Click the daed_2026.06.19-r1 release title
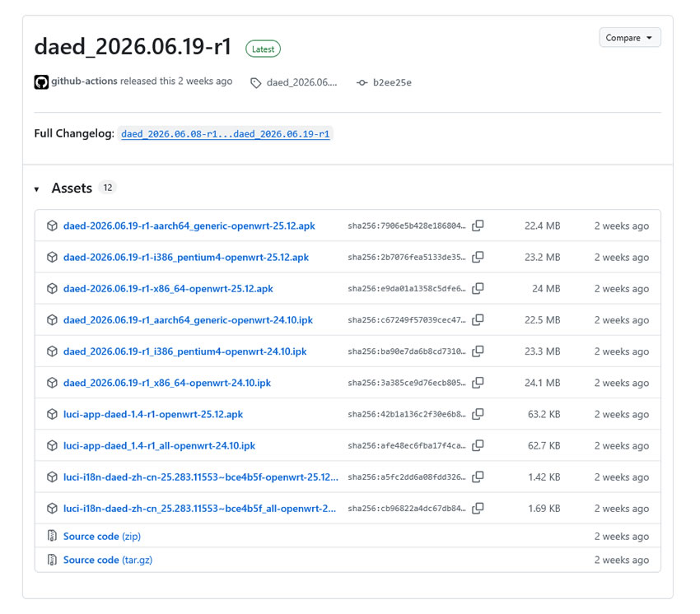The width and height of the screenshot is (700, 614). coord(133,47)
